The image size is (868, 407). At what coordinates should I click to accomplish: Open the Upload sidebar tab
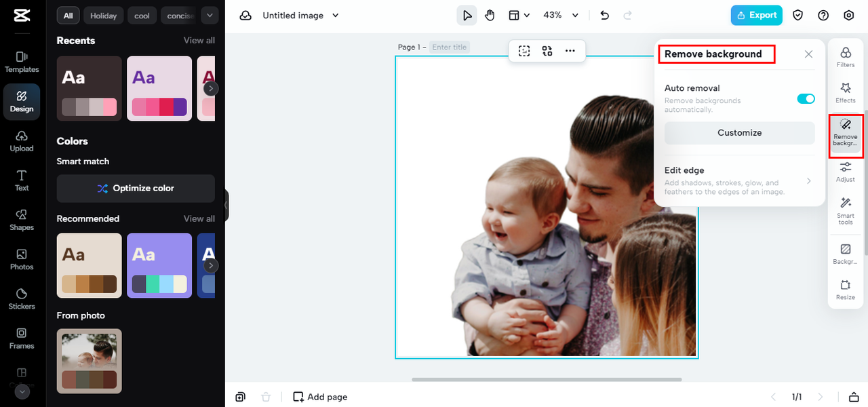22,141
